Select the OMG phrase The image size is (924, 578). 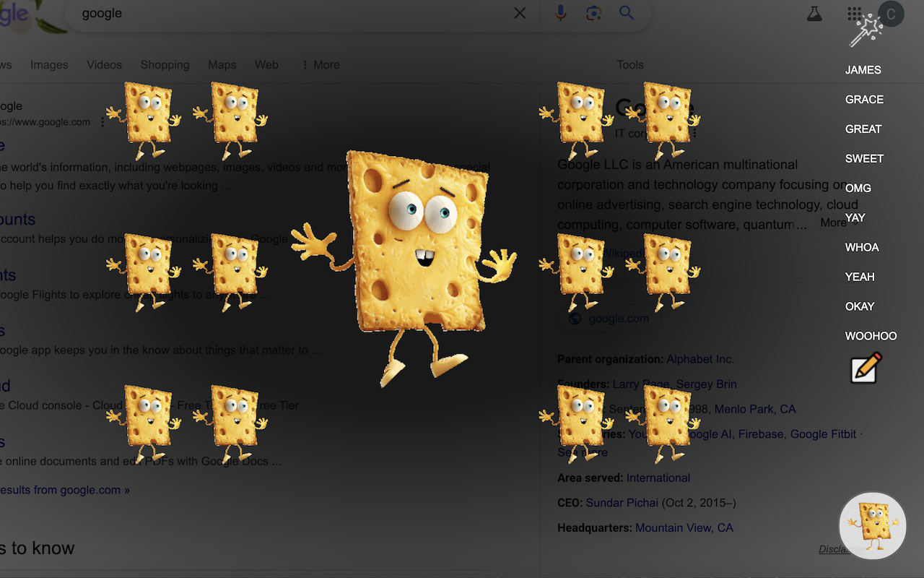tap(858, 189)
